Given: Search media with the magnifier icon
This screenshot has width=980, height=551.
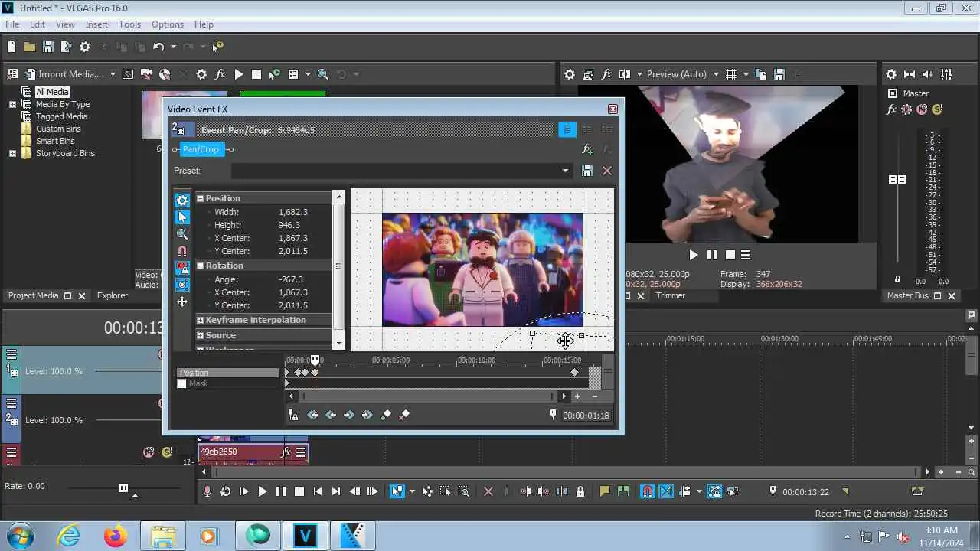Looking at the screenshot, I should [322, 74].
